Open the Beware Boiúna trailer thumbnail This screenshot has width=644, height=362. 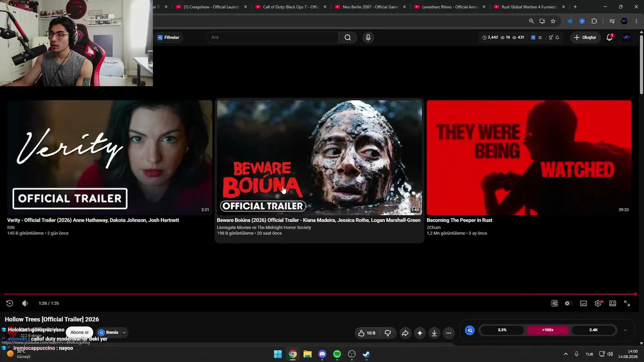319,157
